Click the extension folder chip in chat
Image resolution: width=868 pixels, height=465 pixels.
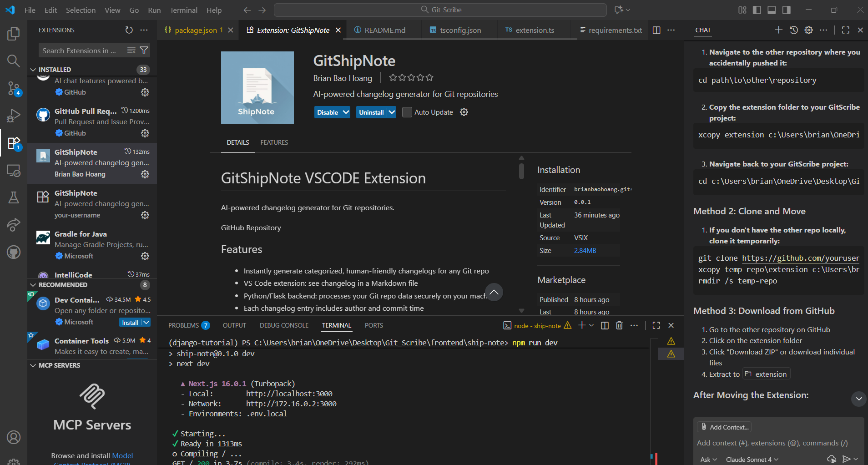pos(767,374)
